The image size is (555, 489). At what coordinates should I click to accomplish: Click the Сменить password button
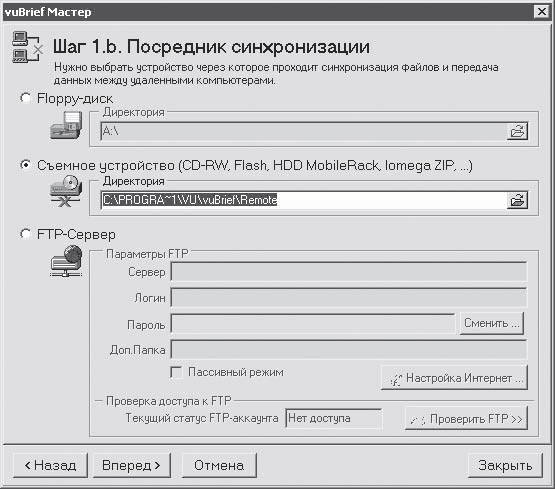tap(492, 323)
